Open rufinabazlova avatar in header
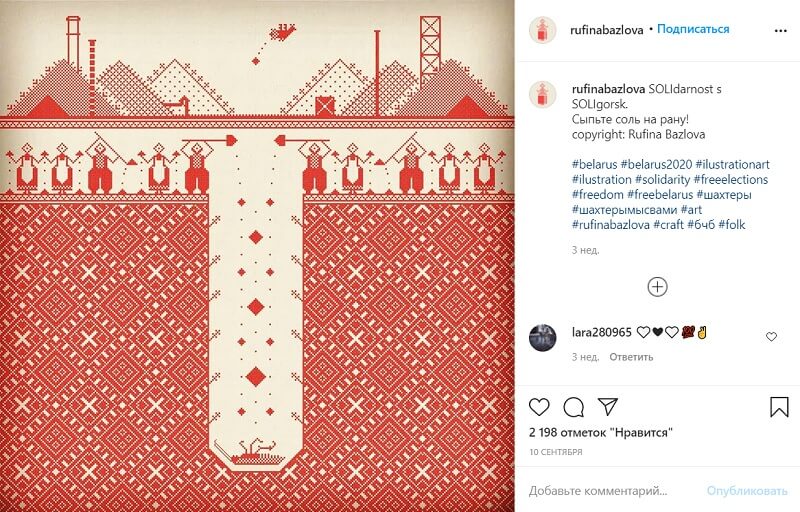 pos(542,30)
